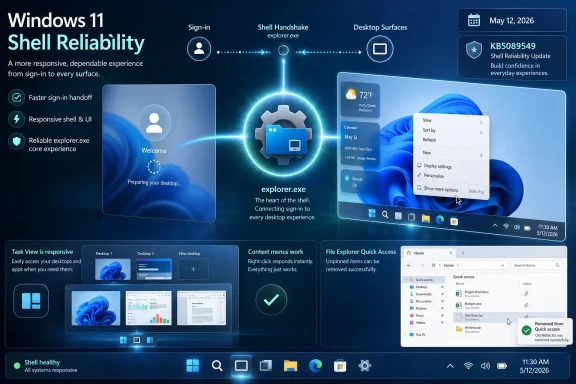Click the pin icon for Budget.xlsx

(526, 305)
